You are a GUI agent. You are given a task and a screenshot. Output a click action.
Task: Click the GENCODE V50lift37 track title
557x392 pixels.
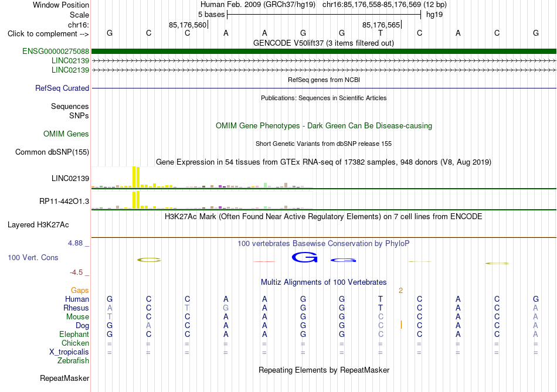point(324,43)
